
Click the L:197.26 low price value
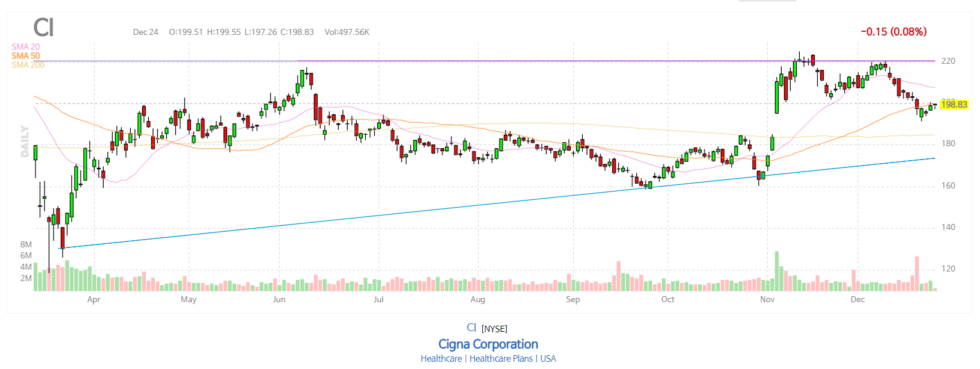click(260, 32)
